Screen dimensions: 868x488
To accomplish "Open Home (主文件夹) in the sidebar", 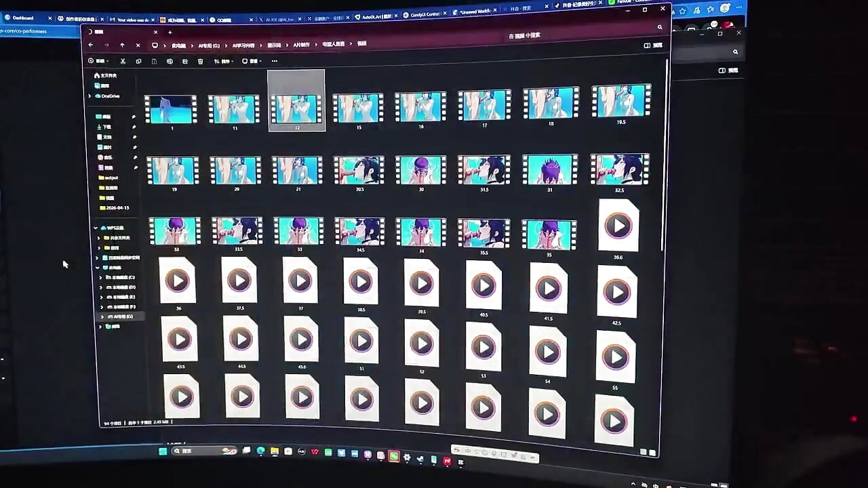I will point(105,75).
